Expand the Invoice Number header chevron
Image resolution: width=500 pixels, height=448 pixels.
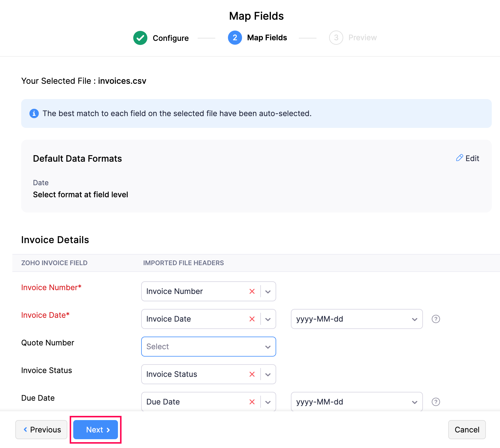tap(268, 291)
